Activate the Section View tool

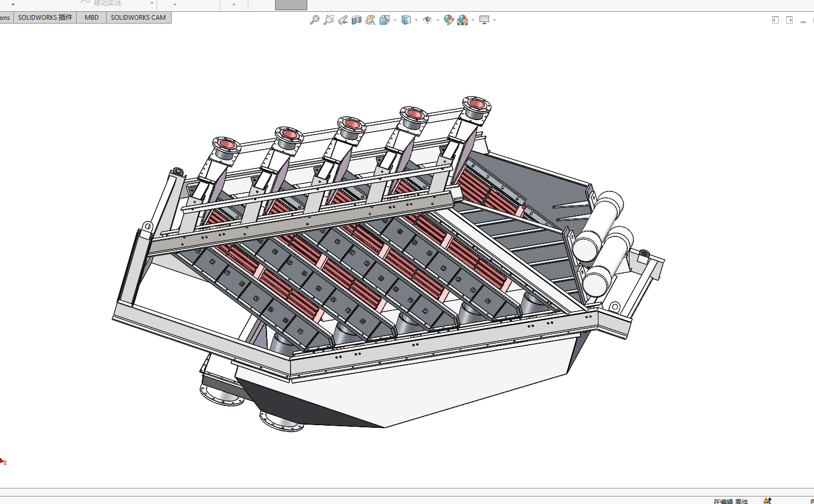[x=357, y=20]
